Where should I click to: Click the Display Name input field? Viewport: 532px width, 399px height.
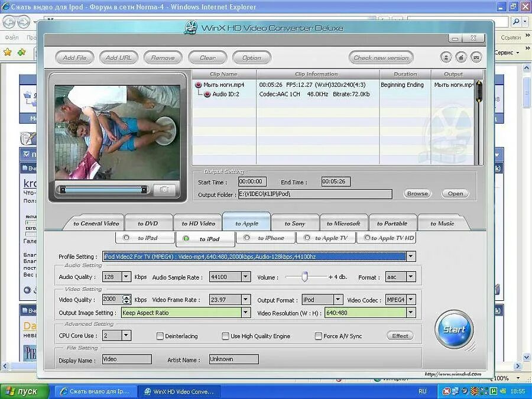coord(127,359)
